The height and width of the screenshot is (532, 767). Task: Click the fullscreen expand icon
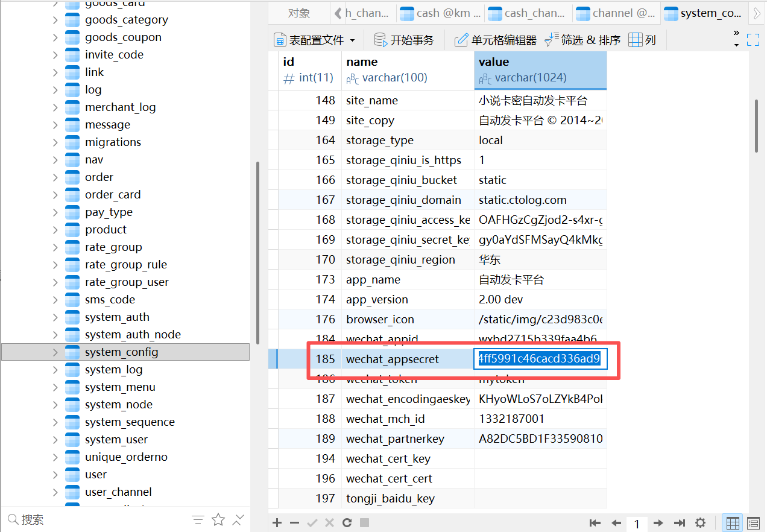pos(753,40)
